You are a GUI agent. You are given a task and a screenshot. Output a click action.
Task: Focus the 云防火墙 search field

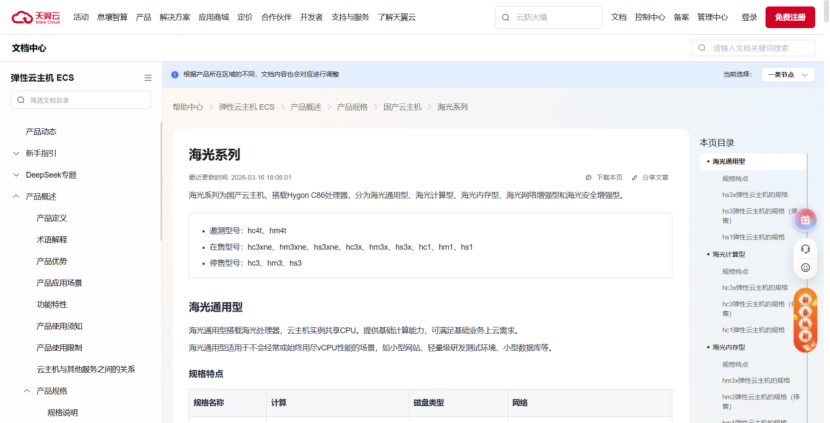coord(548,17)
